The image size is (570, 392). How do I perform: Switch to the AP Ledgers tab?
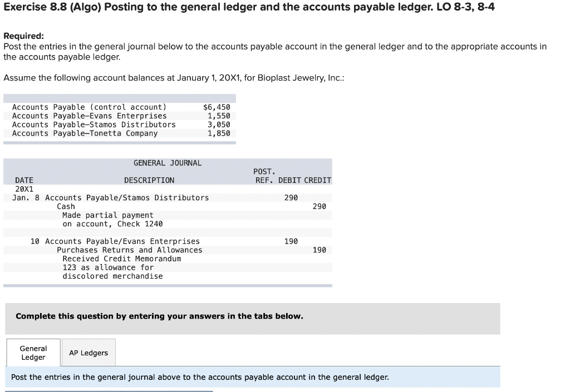coord(88,353)
